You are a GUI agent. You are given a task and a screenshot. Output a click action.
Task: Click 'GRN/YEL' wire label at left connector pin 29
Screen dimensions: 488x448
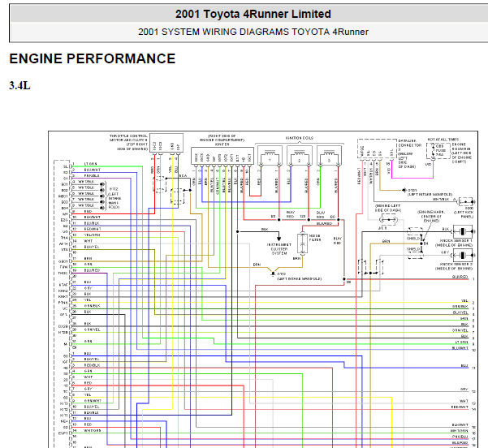[92, 330]
